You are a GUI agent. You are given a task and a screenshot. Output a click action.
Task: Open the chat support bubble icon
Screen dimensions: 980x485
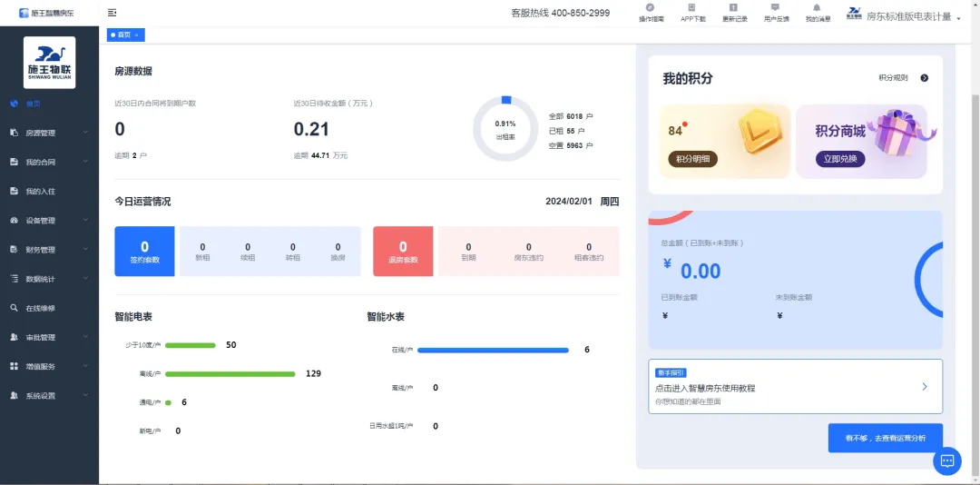tap(946, 461)
